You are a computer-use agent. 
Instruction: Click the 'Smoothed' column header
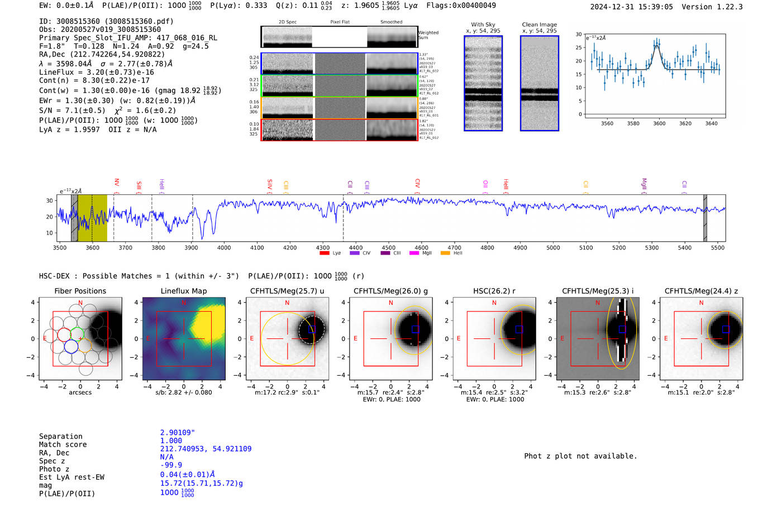(392, 22)
